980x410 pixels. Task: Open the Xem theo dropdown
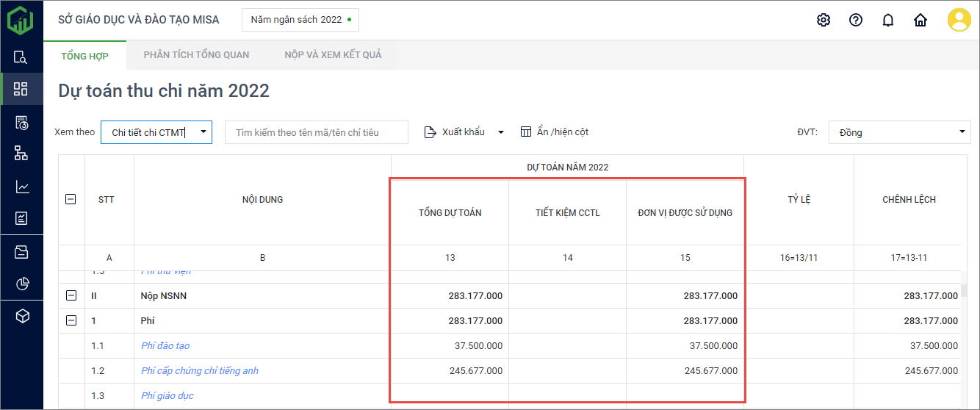[156, 132]
